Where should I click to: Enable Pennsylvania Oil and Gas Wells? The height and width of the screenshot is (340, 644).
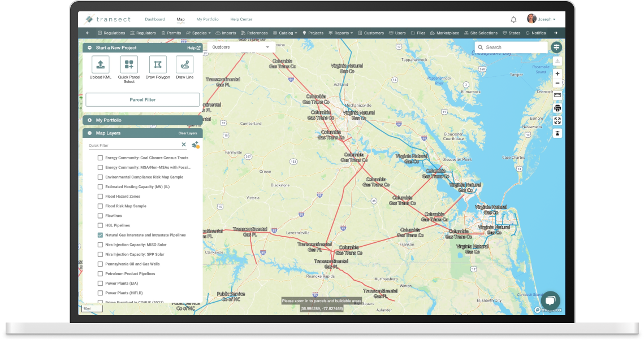coord(100,264)
